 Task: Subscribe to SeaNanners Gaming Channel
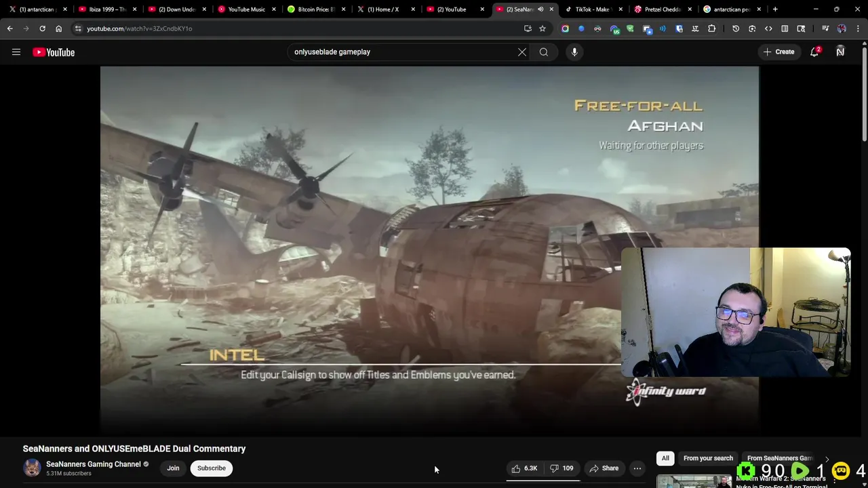pos(212,468)
